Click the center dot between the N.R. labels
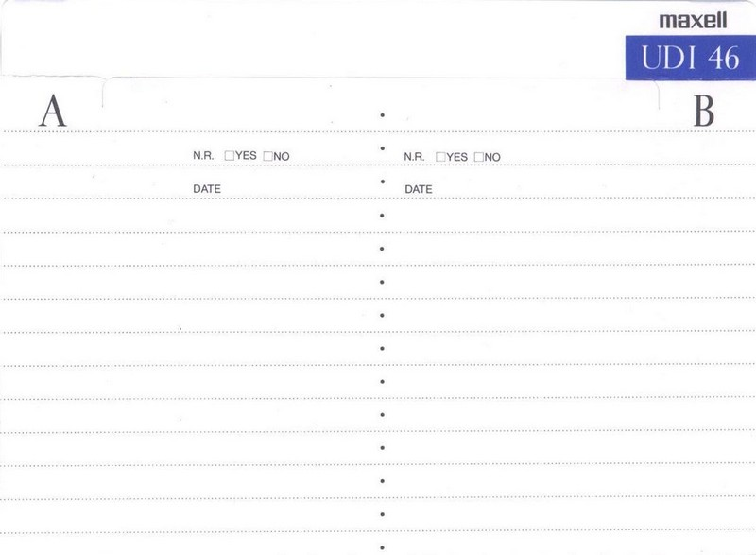The image size is (756, 555). (x=381, y=148)
